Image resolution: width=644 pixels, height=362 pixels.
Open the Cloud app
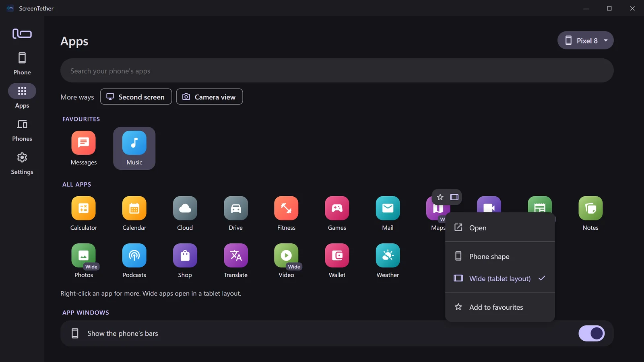click(185, 214)
